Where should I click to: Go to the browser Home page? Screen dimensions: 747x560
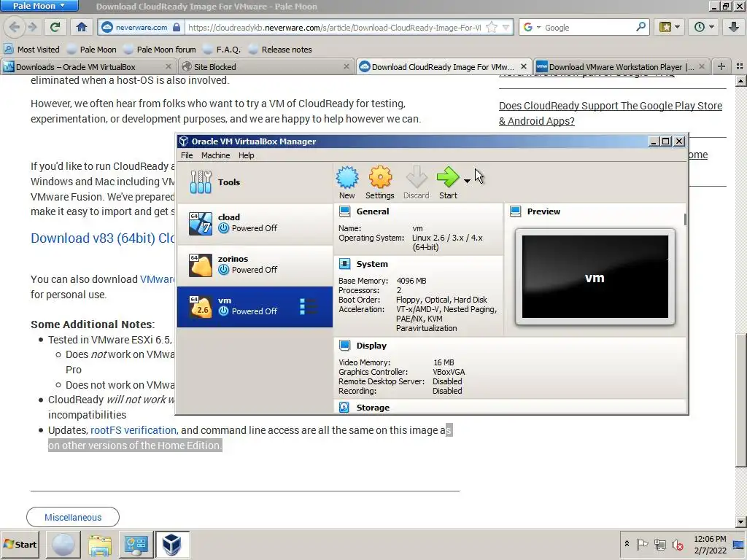pos(82,27)
